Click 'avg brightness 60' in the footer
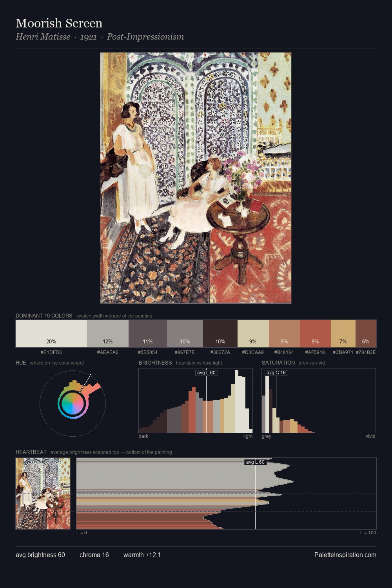This screenshot has height=588, width=392. 40,555
